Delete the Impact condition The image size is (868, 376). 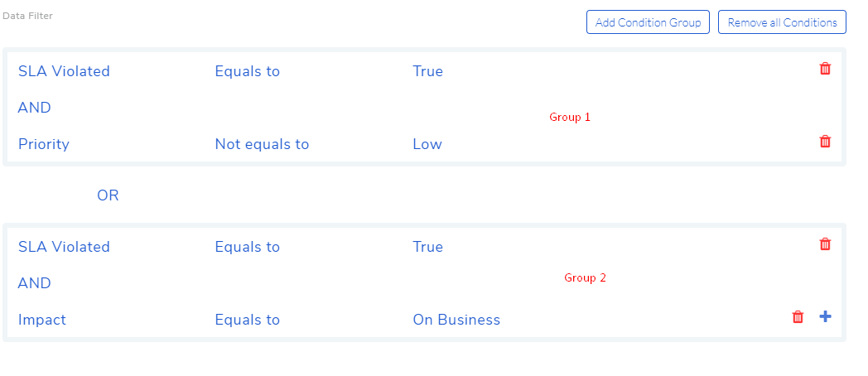tap(798, 316)
